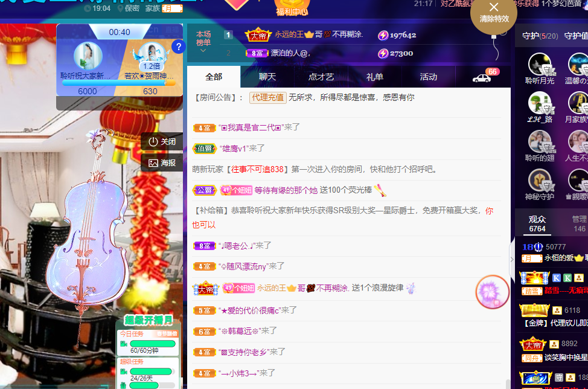Click the 伯爵 badge beside 雄鹰v1

205,149
